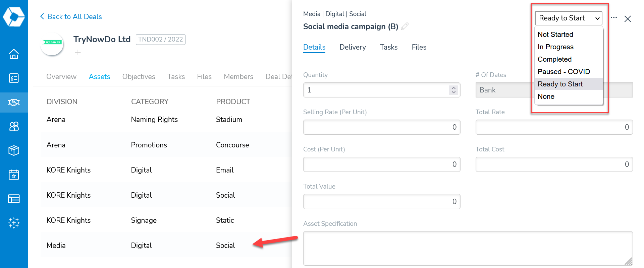The height and width of the screenshot is (268, 644).
Task: Select the KORE Knights Digital Email row
Action: (166, 170)
